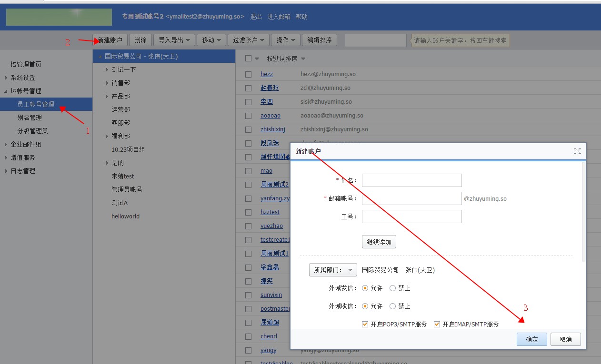This screenshot has height=364, width=601.
Task: Select 禁止 for 外域发信
Action: pyautogui.click(x=393, y=288)
